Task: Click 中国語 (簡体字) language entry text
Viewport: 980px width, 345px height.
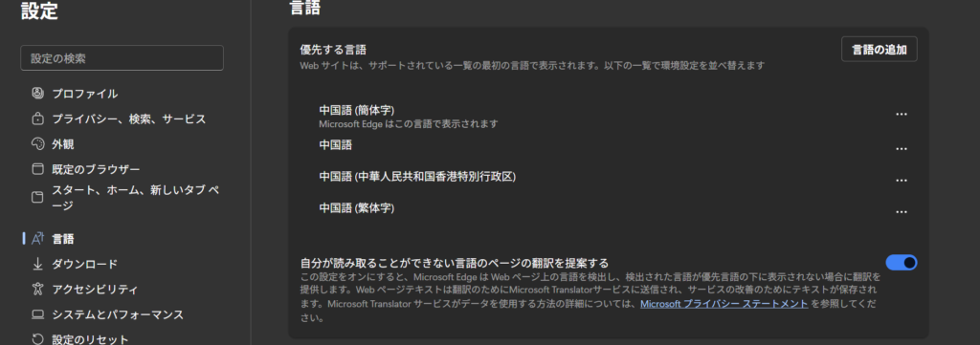Action: point(356,110)
